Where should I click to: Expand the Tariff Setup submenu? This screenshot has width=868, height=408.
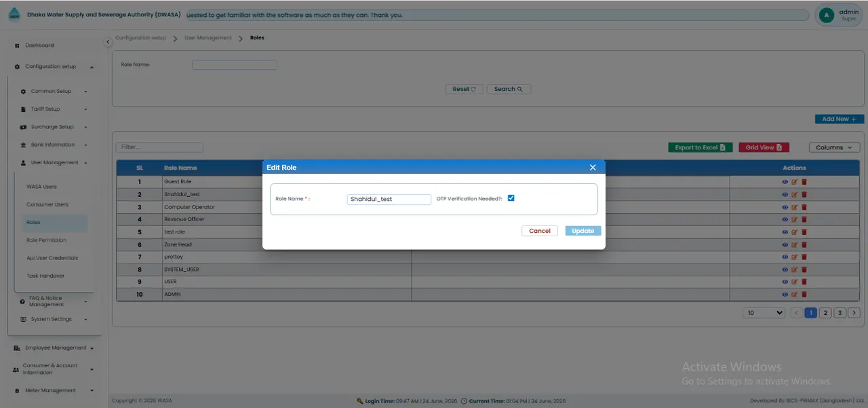pos(85,109)
